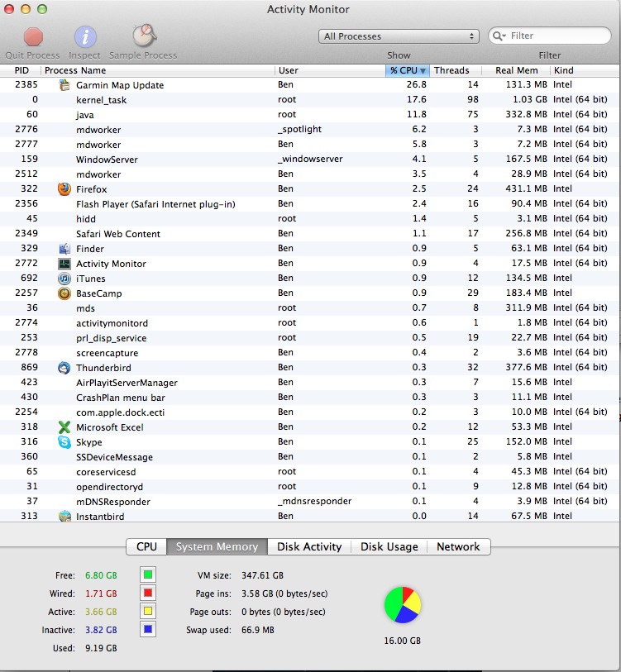621x672 pixels.
Task: Click the search magnifier in Filter field
Action: tap(499, 36)
